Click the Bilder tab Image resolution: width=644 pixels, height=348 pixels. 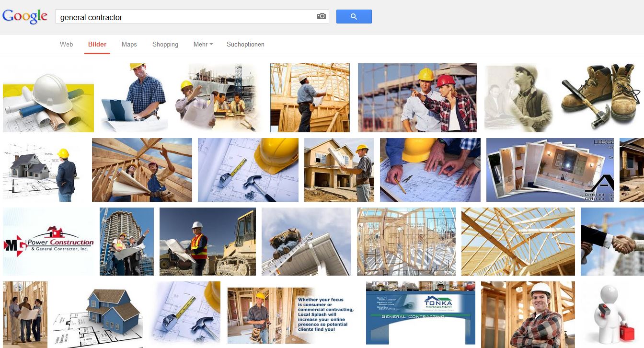point(97,44)
